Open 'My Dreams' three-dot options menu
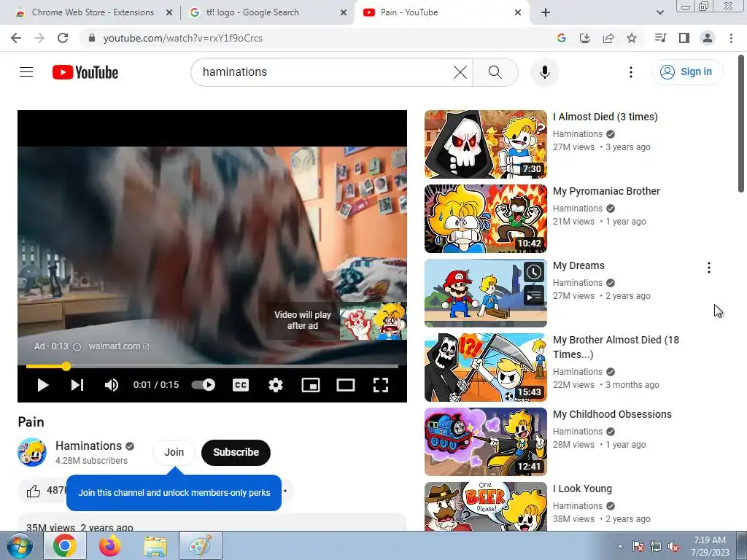The width and height of the screenshot is (747, 560). pyautogui.click(x=709, y=268)
